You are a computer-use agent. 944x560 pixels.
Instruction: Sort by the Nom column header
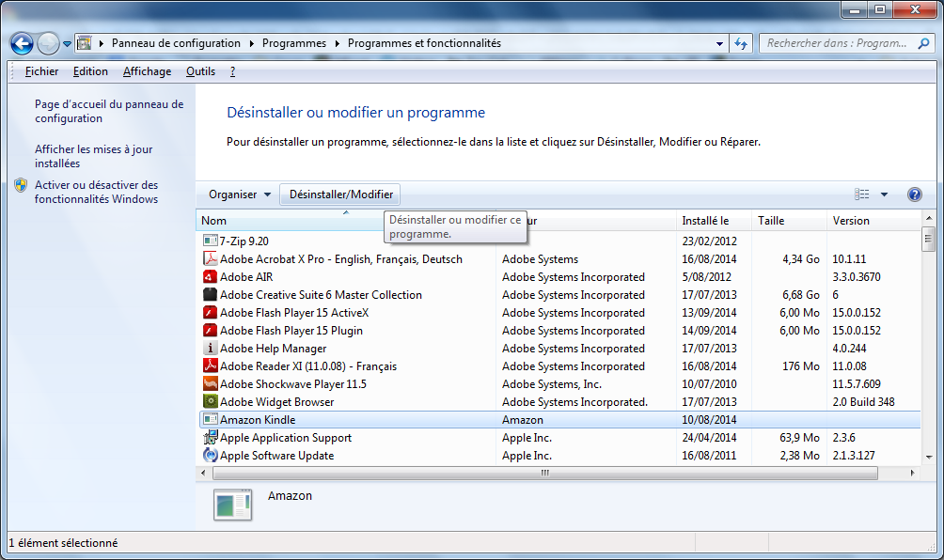pyautogui.click(x=346, y=221)
